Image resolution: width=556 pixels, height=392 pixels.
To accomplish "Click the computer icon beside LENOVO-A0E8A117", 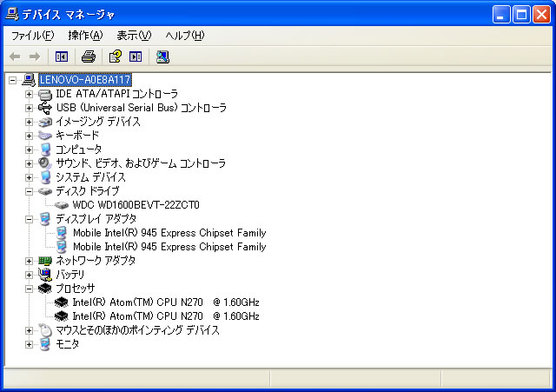I will (x=29, y=80).
